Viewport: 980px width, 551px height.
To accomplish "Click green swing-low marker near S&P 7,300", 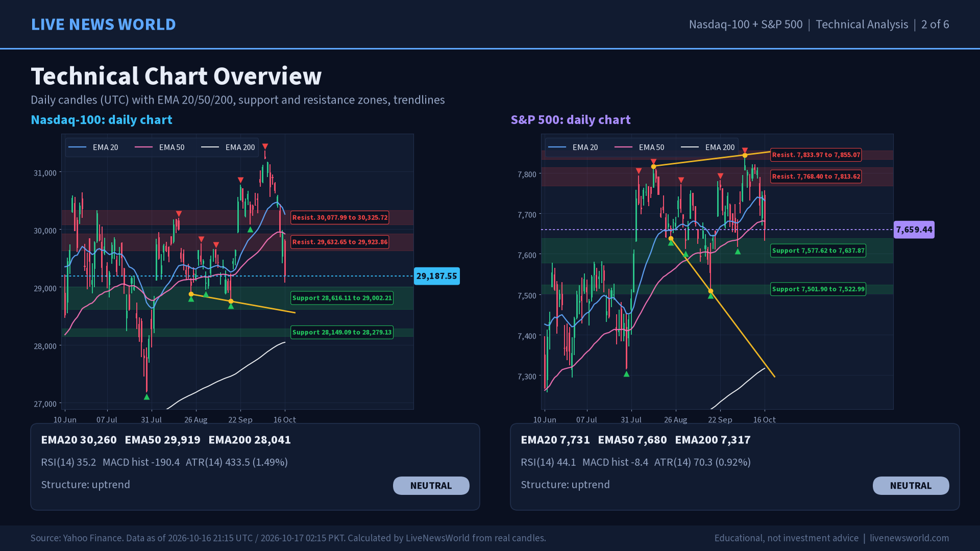I will pos(627,374).
